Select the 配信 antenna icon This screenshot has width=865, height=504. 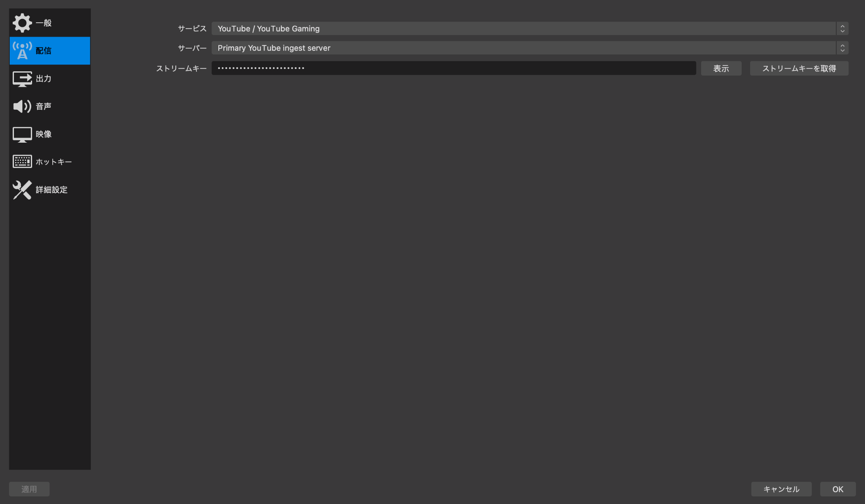(x=22, y=51)
